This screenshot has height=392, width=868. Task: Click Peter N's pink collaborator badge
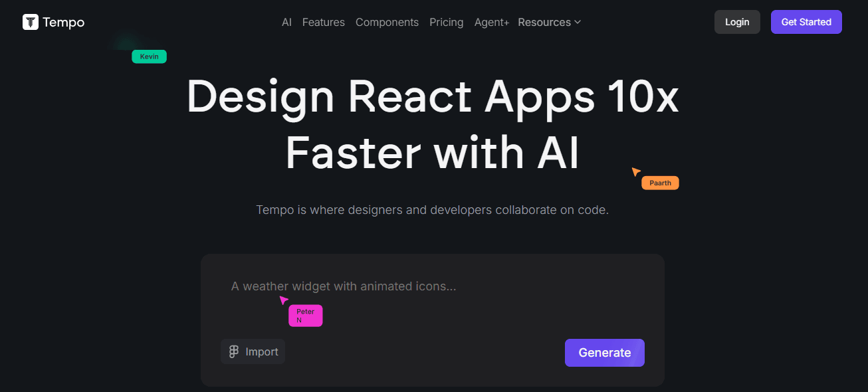point(305,316)
